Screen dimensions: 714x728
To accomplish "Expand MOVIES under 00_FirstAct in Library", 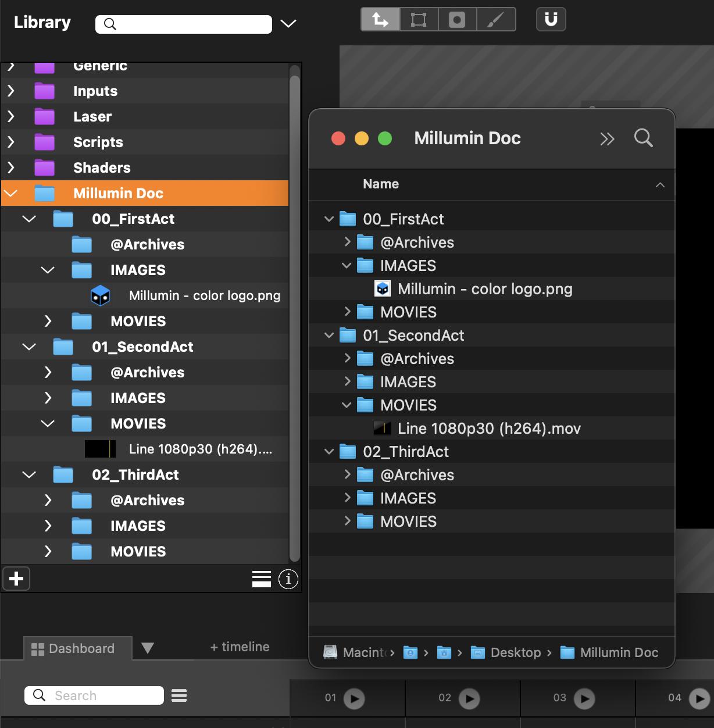I will click(x=48, y=321).
